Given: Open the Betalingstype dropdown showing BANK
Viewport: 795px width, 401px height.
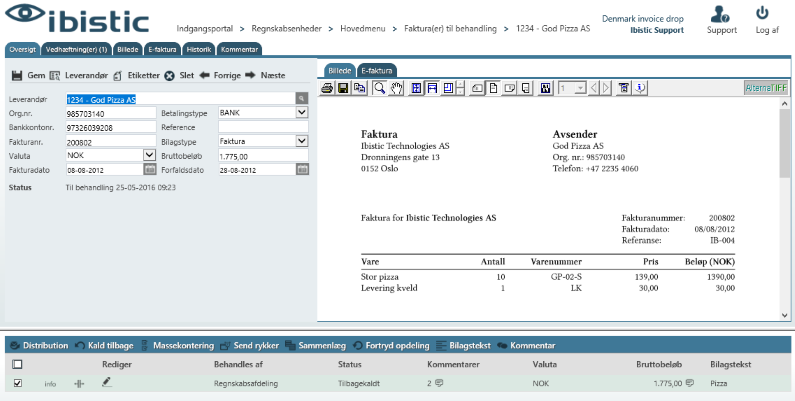Looking at the screenshot, I should pyautogui.click(x=263, y=113).
